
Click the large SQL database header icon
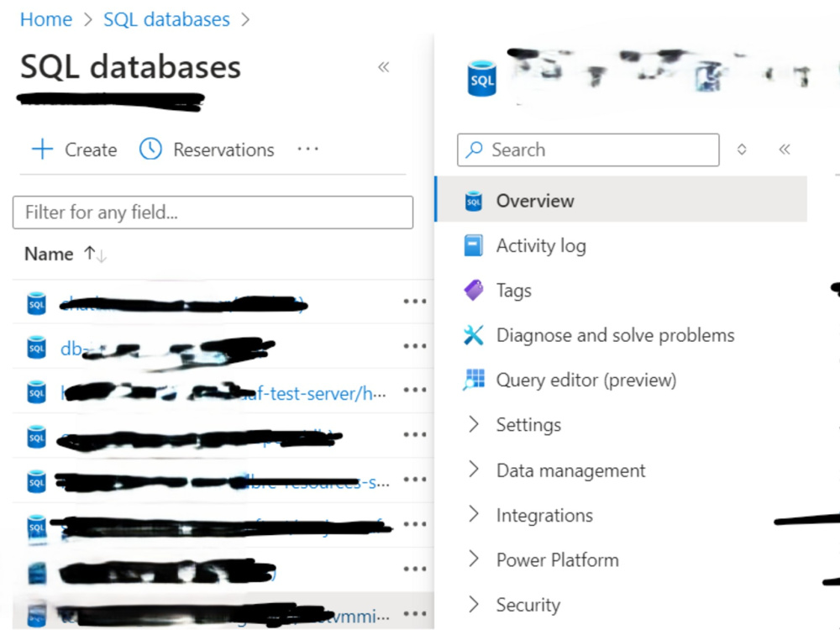coord(481,79)
